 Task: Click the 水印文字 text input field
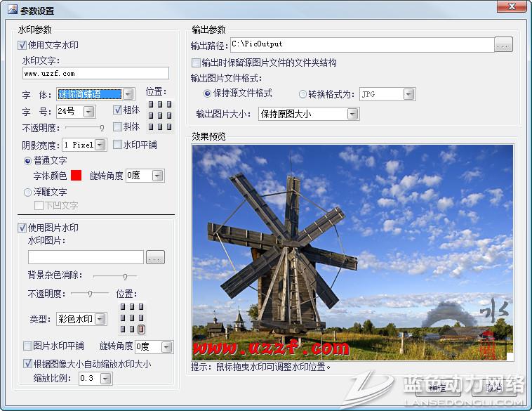pos(95,73)
